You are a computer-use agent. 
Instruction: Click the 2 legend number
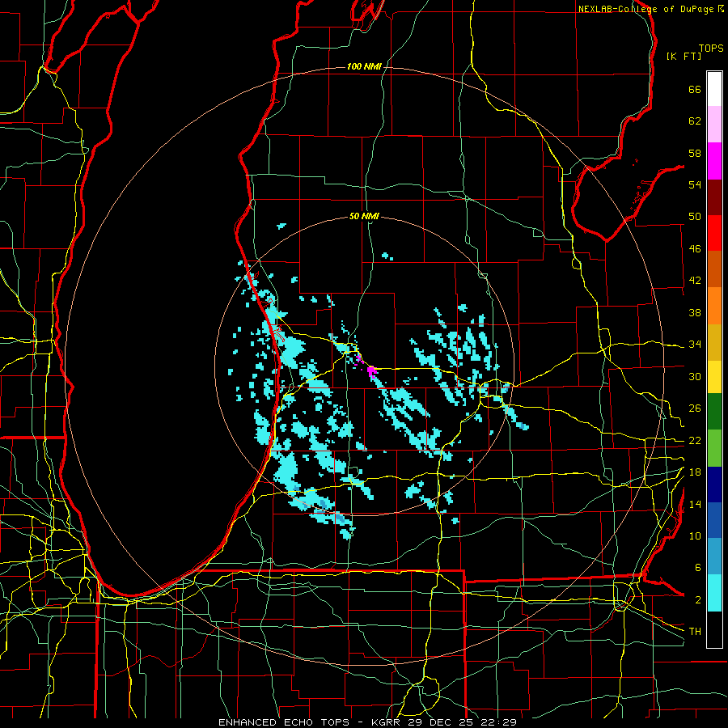click(698, 600)
